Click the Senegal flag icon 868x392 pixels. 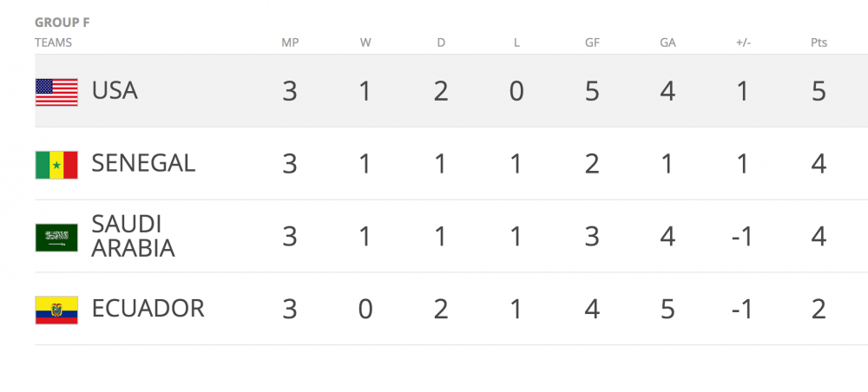click(x=56, y=164)
